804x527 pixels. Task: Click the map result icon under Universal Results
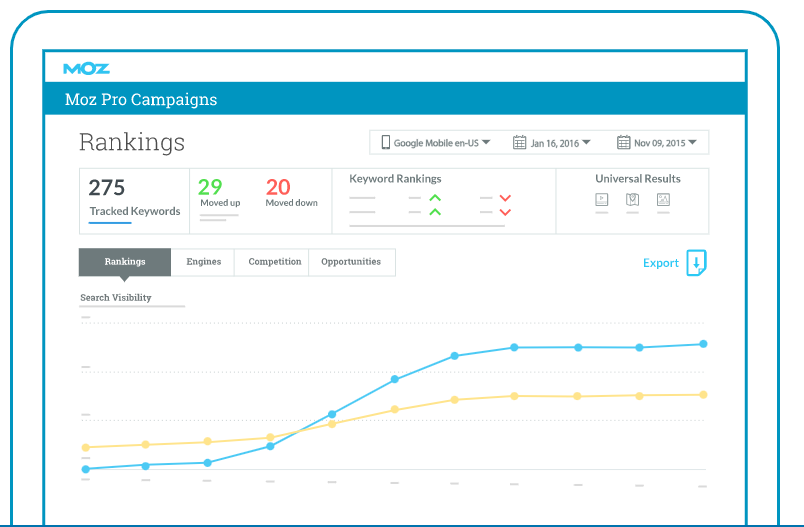(x=632, y=199)
